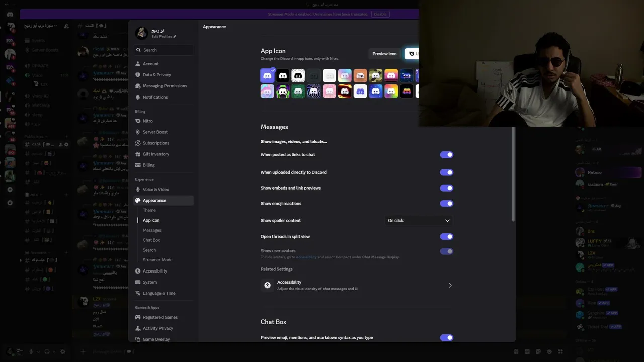Open System settings
The image size is (644, 362).
pos(164,282)
